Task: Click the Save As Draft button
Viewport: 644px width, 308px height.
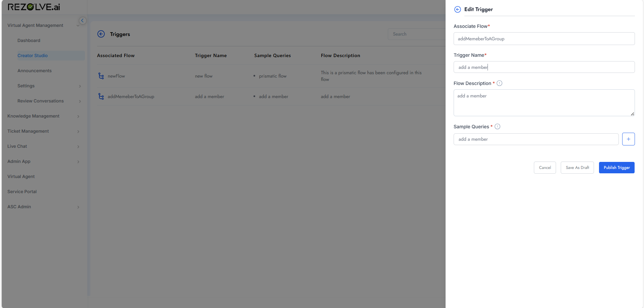Action: pyautogui.click(x=577, y=167)
